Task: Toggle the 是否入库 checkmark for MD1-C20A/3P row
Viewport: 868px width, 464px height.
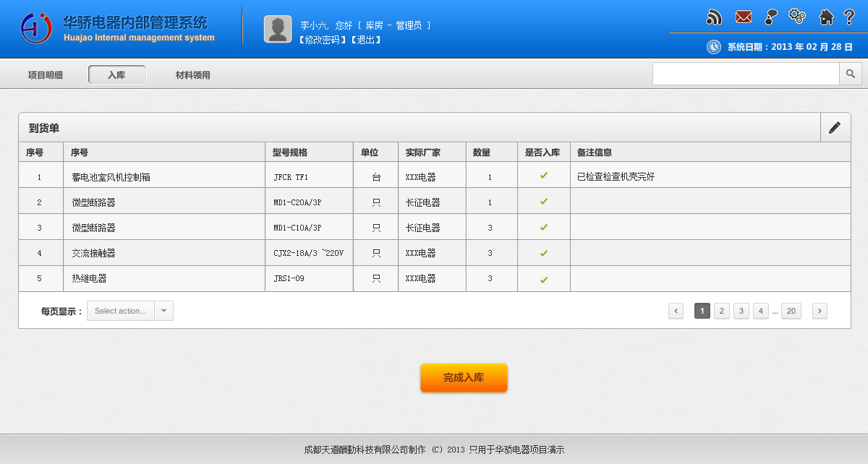Action: click(x=544, y=202)
